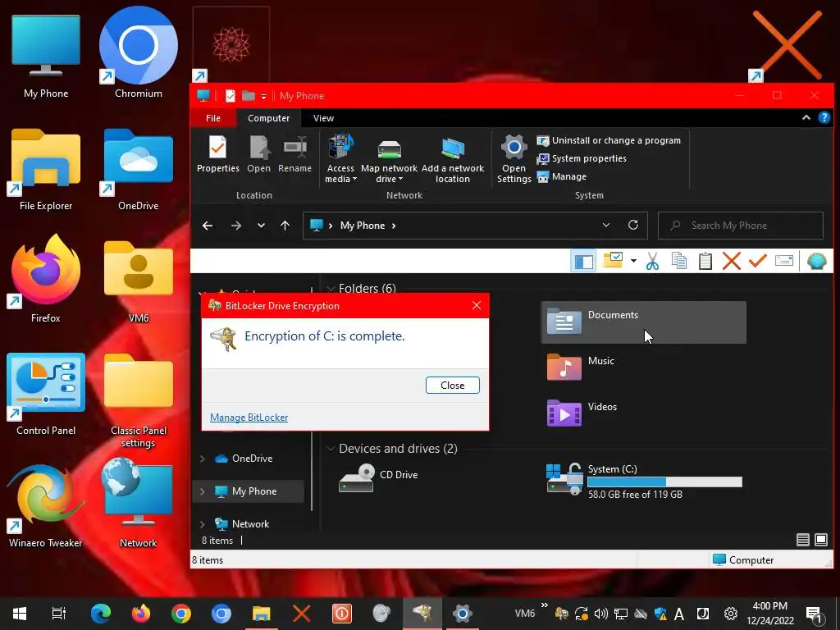Screen dimensions: 840x630
Task: Open Classic Panel settings desktop folder
Action: (138, 399)
